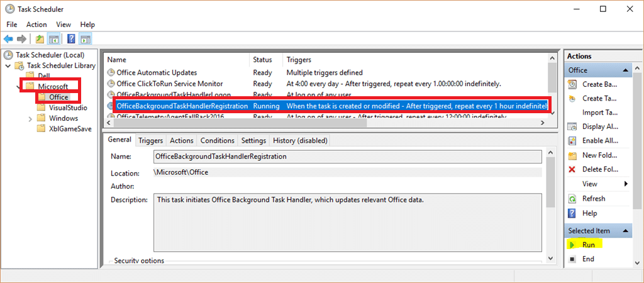This screenshot has height=283, width=644.
Task: Collapse the Office section in Actions pane
Action: pos(626,70)
